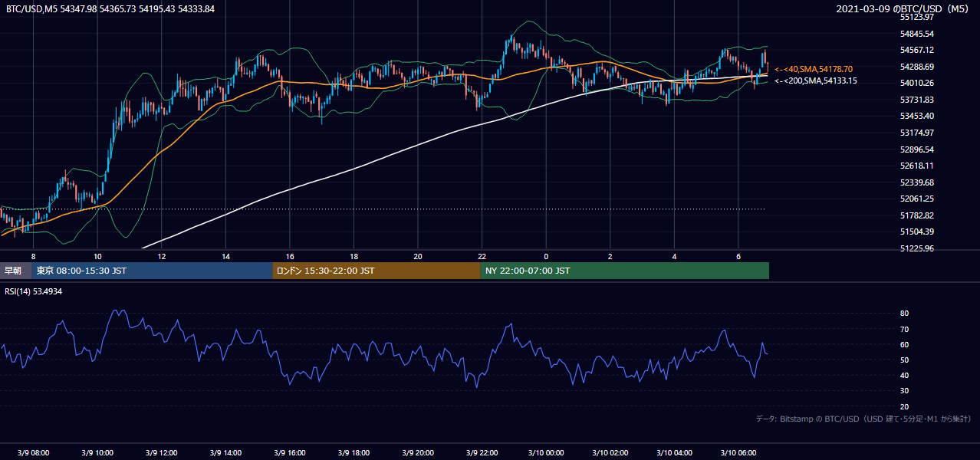The width and height of the screenshot is (980, 460).
Task: Click price axis value 52339.68
Action: (x=917, y=182)
